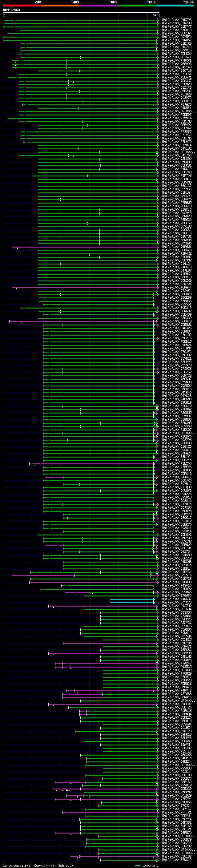
Task: Open the UniRef100_Q4P6W1 hit
Action: [x=177, y=247]
